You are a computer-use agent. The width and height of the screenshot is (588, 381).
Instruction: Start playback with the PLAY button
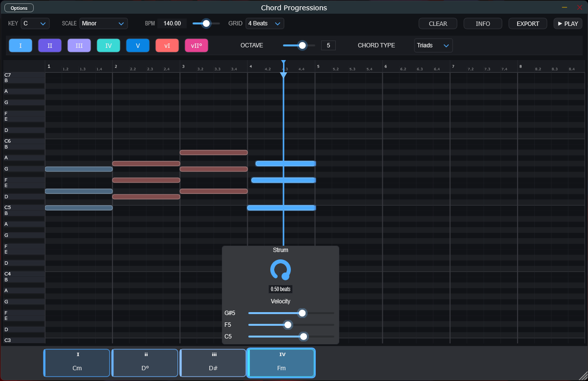coord(567,23)
